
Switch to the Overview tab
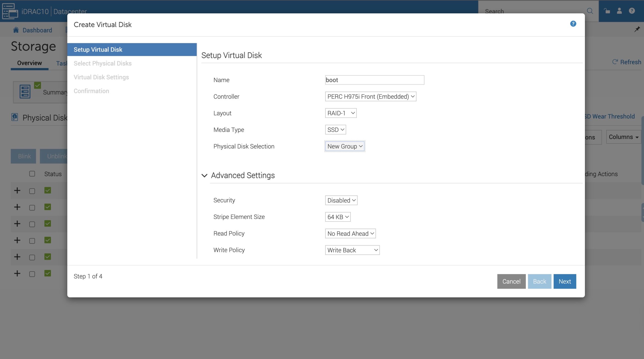(29, 63)
